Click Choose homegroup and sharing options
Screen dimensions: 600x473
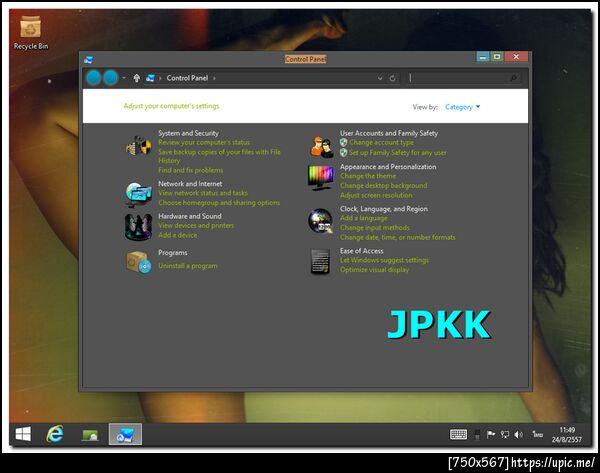click(219, 203)
